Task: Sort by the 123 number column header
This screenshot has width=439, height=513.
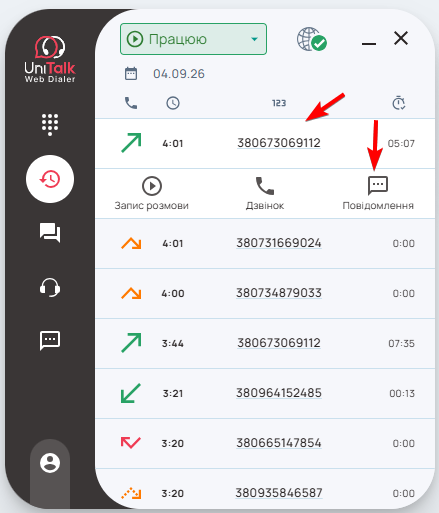Action: 279,103
